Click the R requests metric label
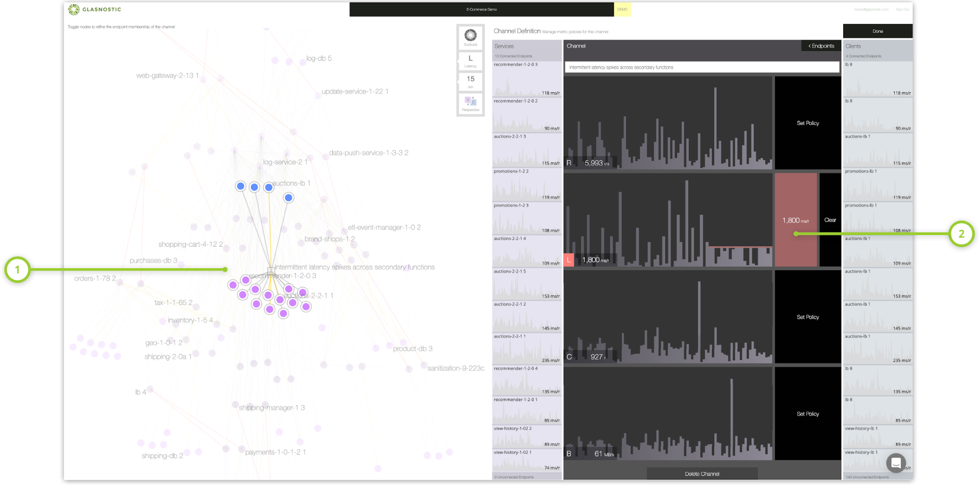Screen dimensions: 980x485 pyautogui.click(x=569, y=163)
